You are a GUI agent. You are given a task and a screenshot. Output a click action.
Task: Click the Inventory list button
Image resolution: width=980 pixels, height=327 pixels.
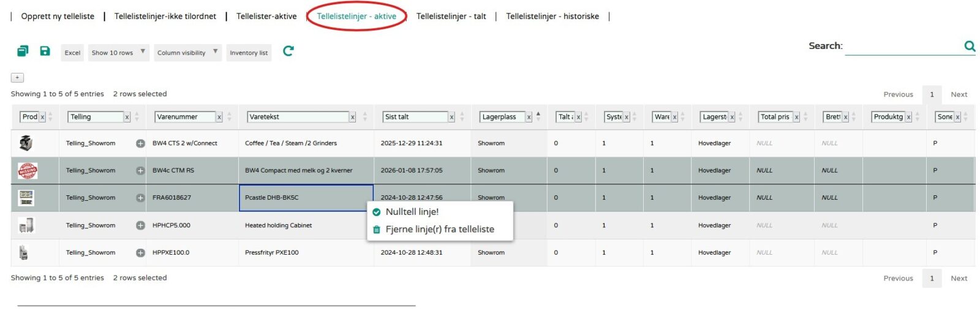click(x=249, y=53)
